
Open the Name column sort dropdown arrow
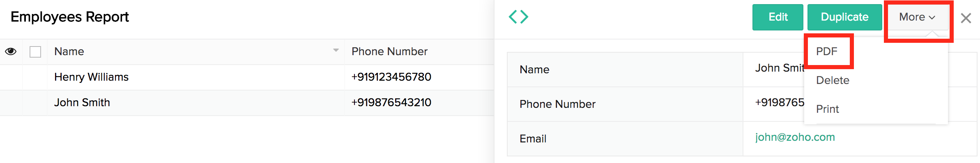coord(336,50)
